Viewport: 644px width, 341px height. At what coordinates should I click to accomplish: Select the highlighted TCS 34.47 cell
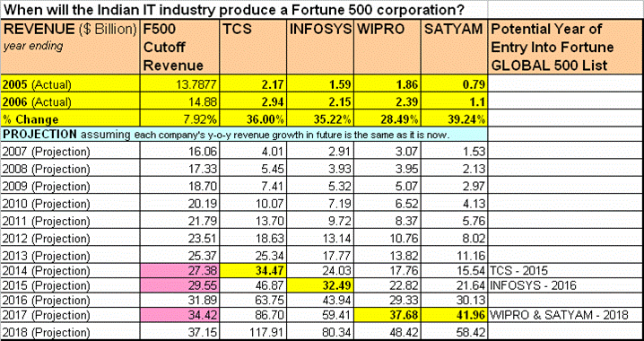pyautogui.click(x=252, y=271)
